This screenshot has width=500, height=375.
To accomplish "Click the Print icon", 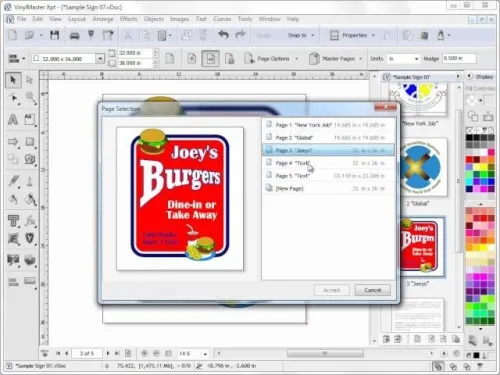I will pyautogui.click(x=74, y=35).
